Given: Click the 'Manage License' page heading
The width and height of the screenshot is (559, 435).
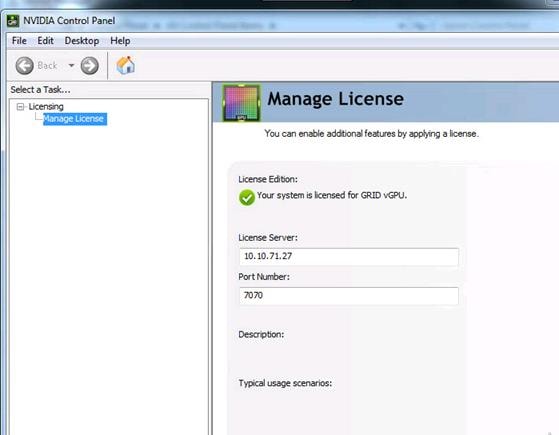Looking at the screenshot, I should pyautogui.click(x=335, y=99).
